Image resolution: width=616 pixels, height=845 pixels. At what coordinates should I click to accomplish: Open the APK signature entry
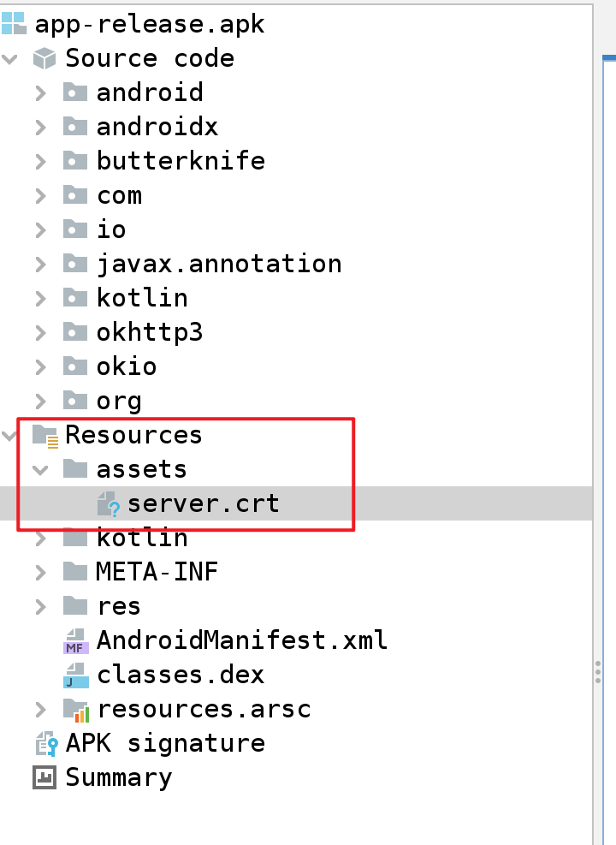pos(165,743)
